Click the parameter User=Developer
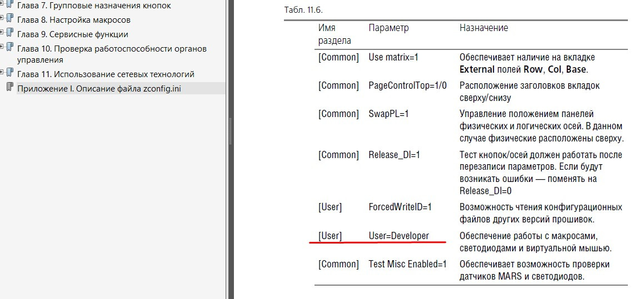This screenshot has height=299, width=644. (x=399, y=236)
